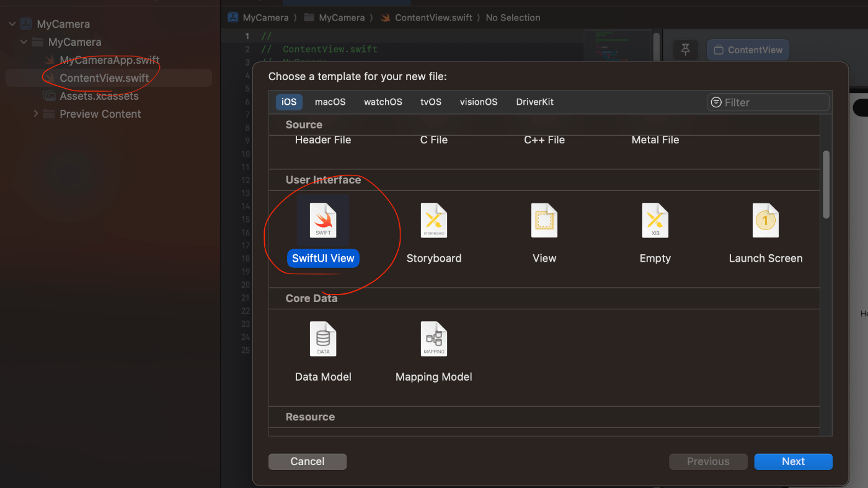Click the ContentView preview button

pos(748,50)
